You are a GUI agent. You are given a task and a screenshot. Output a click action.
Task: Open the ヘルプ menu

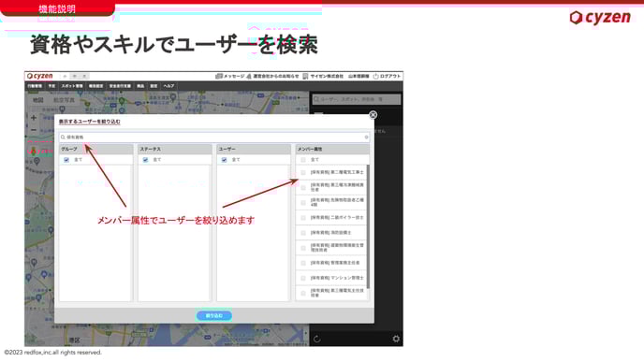point(168,86)
